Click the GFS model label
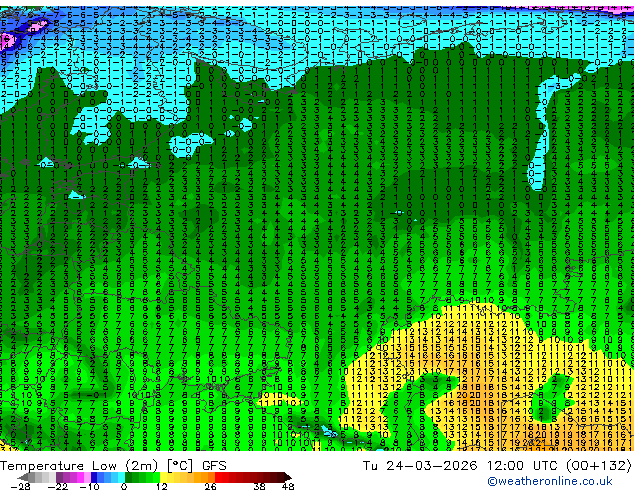The height and width of the screenshot is (490, 634). pos(214,466)
